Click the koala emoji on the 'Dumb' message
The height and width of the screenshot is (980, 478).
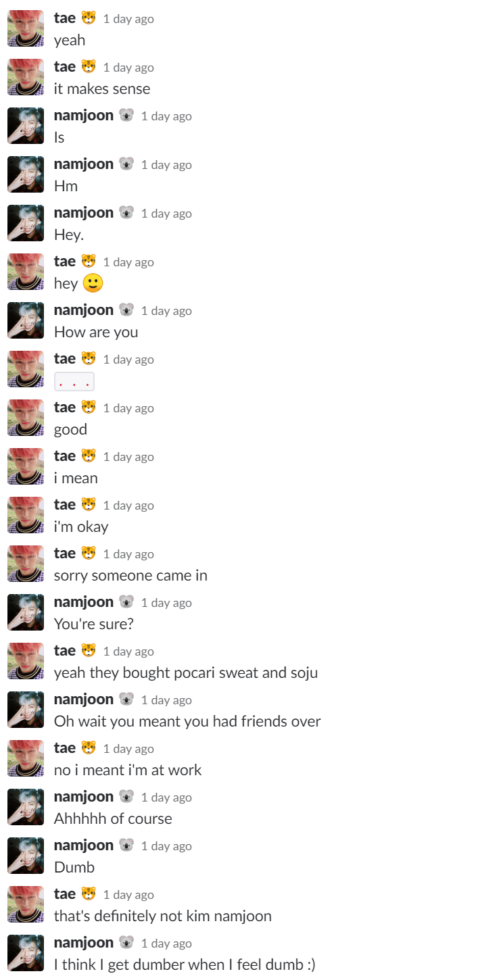[x=126, y=845]
